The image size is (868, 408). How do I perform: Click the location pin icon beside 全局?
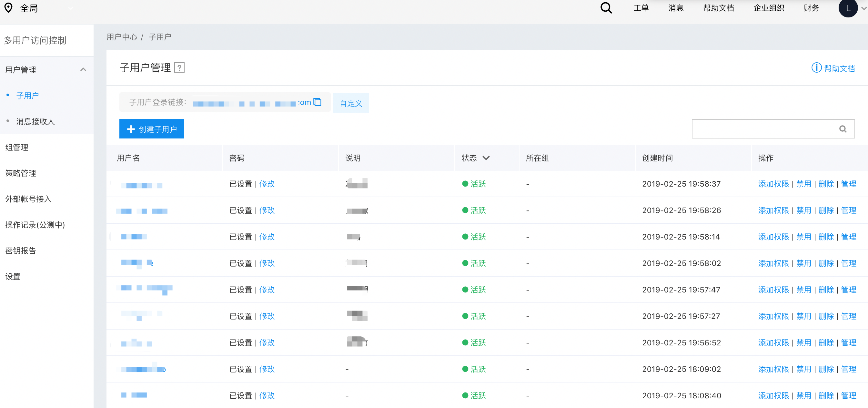coord(8,8)
